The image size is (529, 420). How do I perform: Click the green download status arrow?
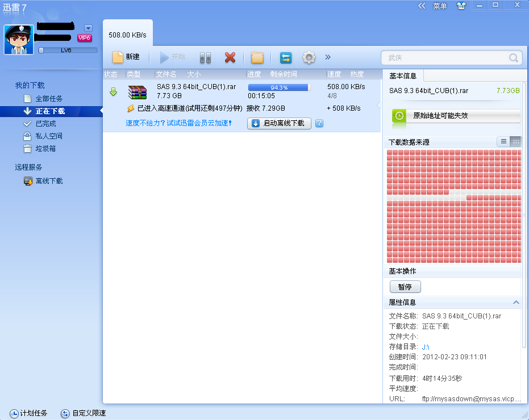(114, 91)
